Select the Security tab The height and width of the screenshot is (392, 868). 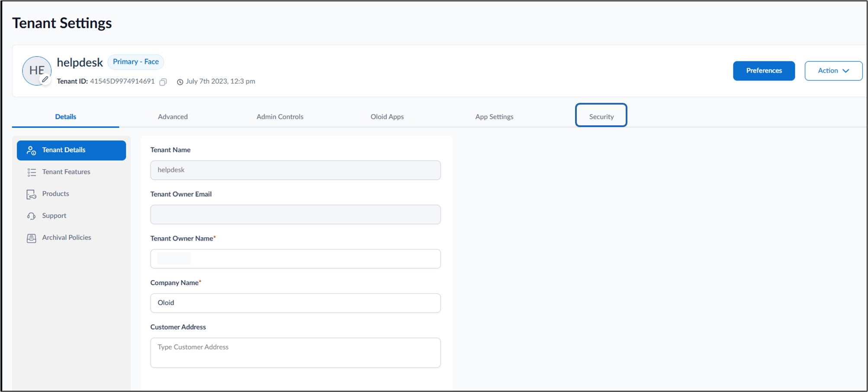pos(601,117)
